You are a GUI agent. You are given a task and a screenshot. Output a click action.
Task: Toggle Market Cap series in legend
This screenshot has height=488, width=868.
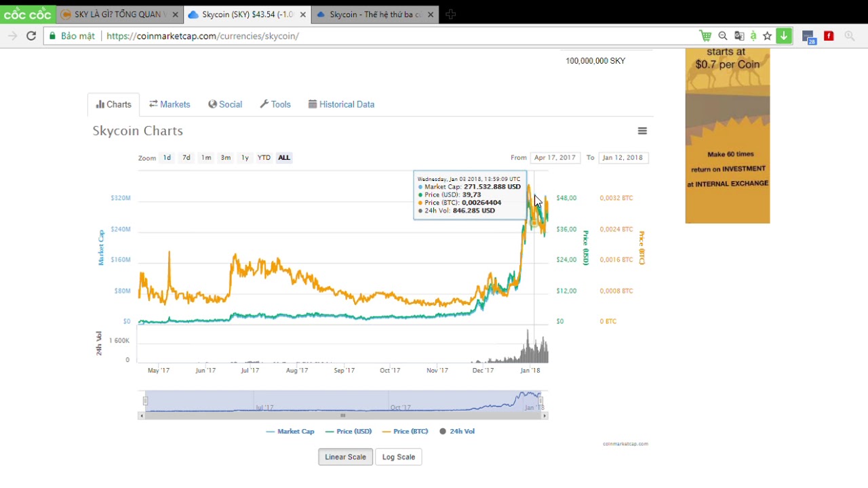(x=290, y=431)
